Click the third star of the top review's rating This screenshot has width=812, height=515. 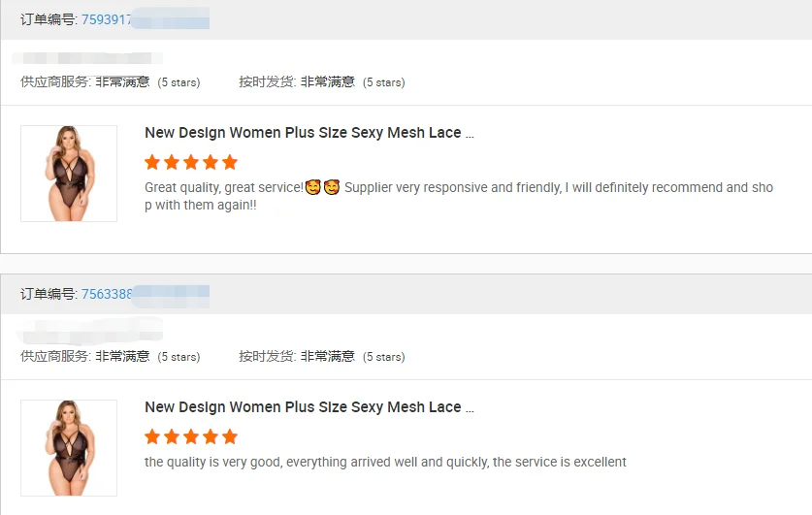click(191, 162)
